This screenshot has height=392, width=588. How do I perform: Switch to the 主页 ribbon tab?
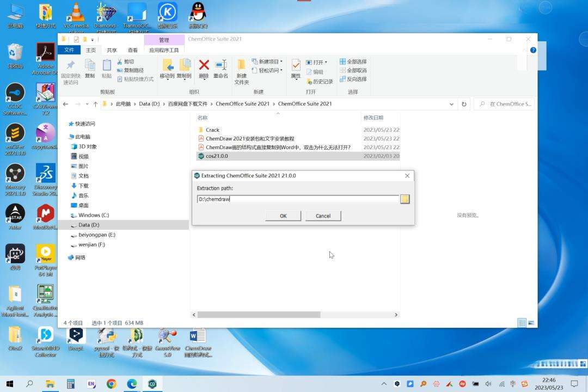(91, 50)
